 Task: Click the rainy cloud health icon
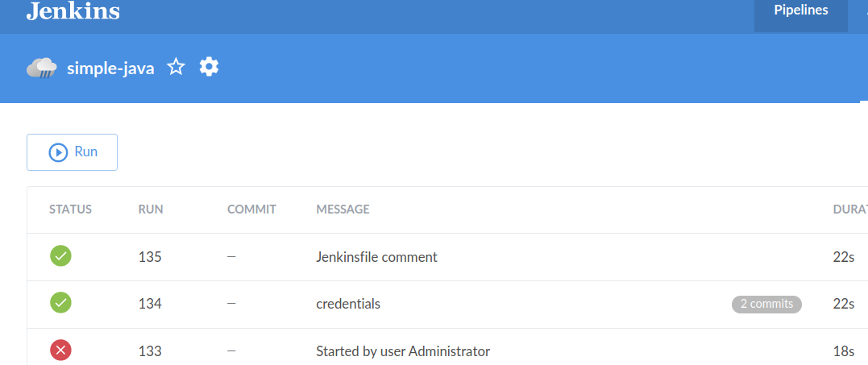click(x=41, y=68)
